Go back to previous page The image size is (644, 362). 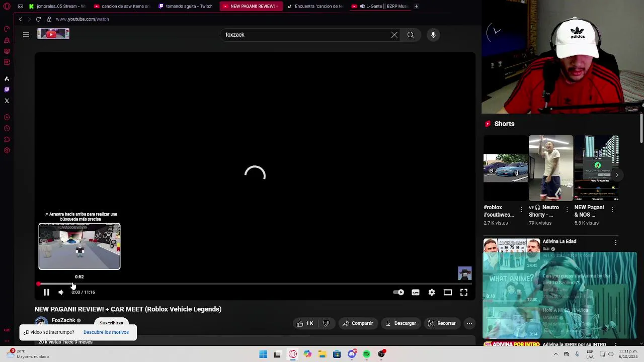click(x=20, y=19)
